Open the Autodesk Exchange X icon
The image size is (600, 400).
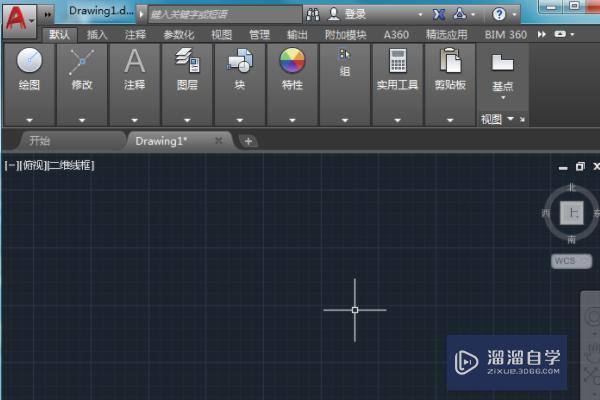439,15
